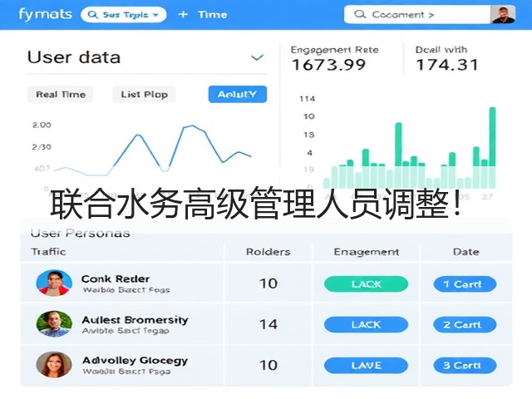Open Conk Retler's avatar
The width and height of the screenshot is (532, 399).
coord(54,283)
